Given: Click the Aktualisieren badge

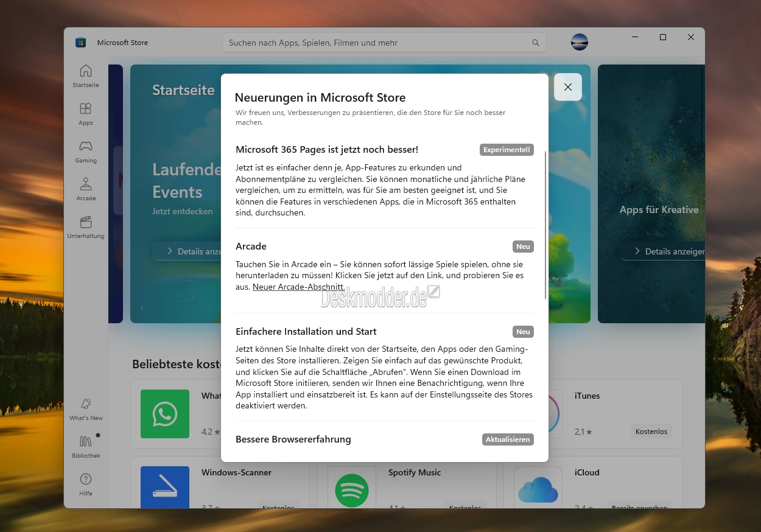Looking at the screenshot, I should pos(508,439).
